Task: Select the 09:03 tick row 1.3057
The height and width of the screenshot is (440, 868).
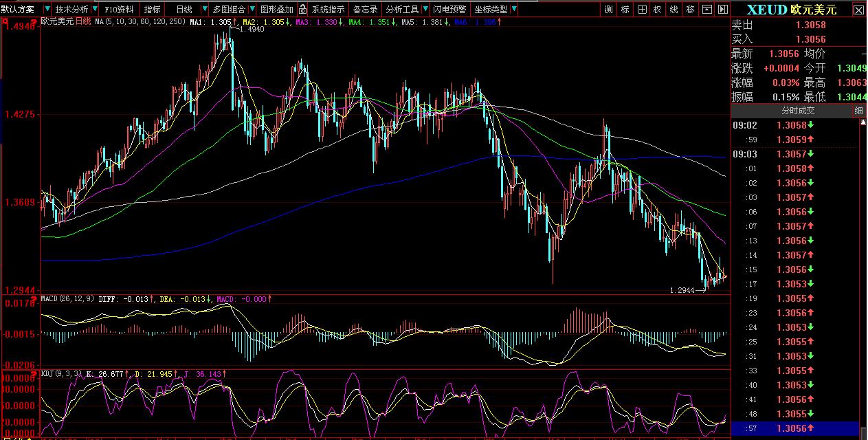Action: pyautogui.click(x=794, y=154)
